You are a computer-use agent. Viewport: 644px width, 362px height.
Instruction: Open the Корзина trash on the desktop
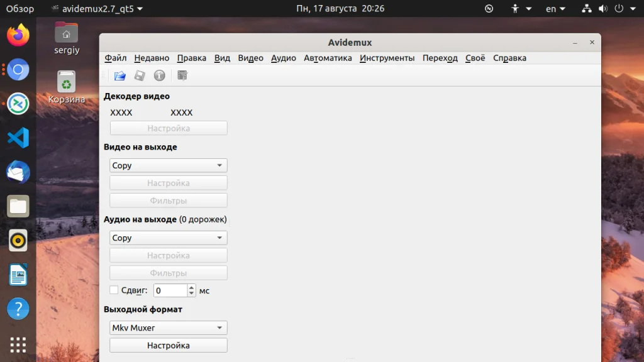pos(67,87)
